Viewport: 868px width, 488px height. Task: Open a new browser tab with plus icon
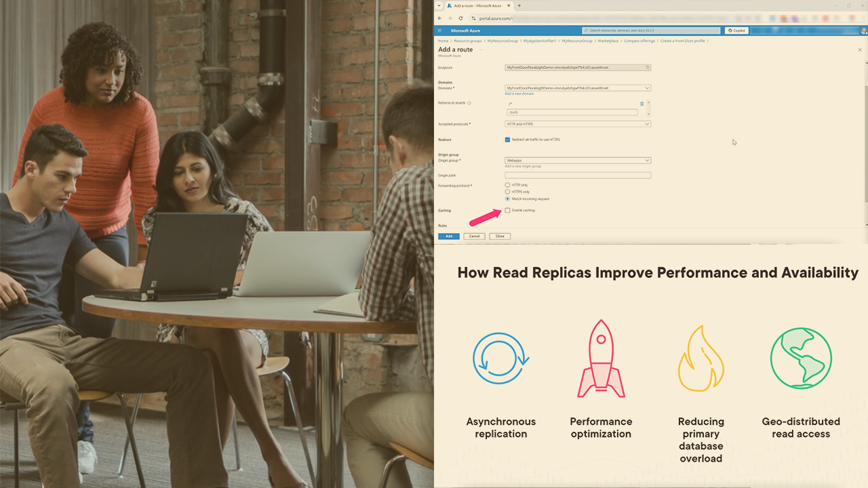coord(519,5)
